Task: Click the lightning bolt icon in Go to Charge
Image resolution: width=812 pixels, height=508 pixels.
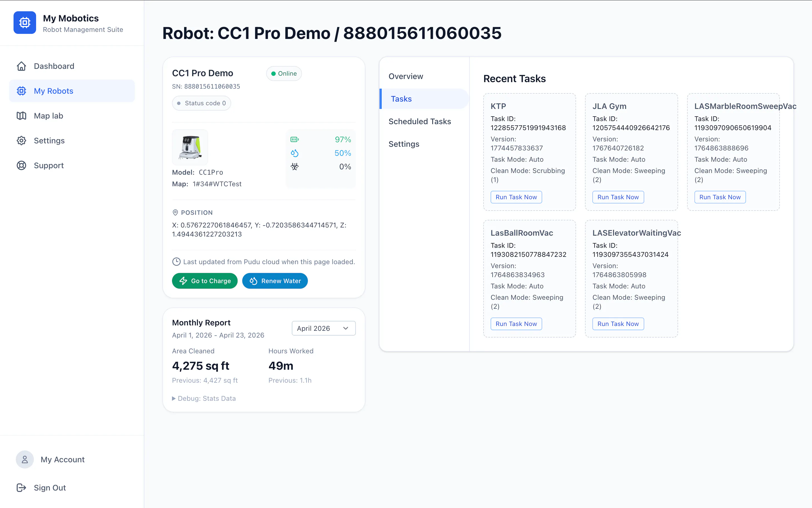Action: (x=183, y=281)
